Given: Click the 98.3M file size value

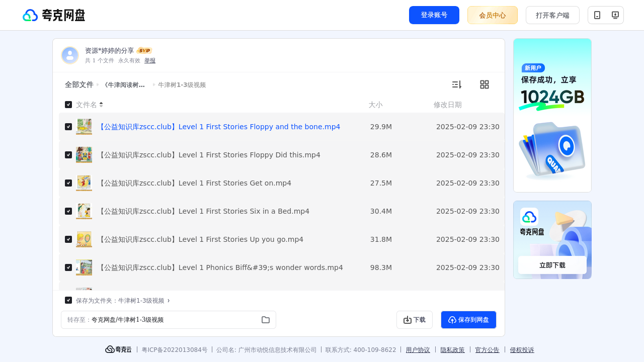Looking at the screenshot, I should click(x=381, y=267).
